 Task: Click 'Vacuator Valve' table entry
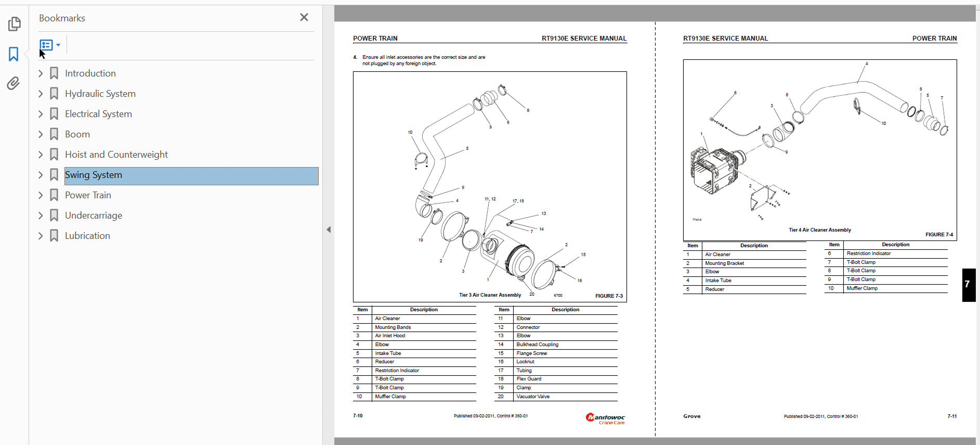(x=533, y=397)
